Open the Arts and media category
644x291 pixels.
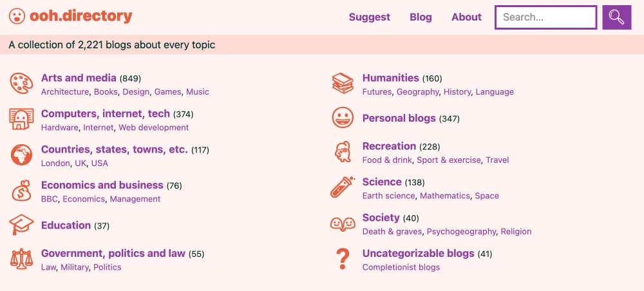coord(79,78)
